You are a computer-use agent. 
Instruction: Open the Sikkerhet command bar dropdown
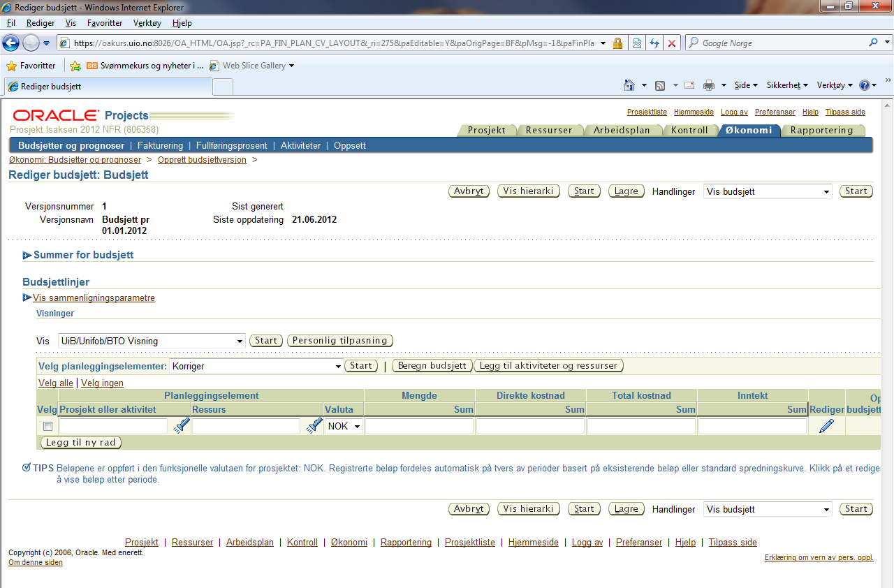click(787, 85)
